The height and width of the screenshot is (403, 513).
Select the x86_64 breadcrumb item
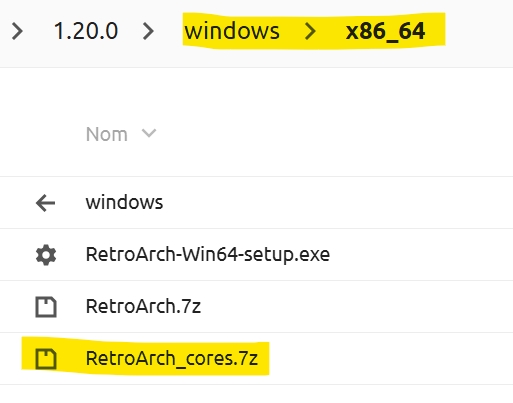click(385, 32)
